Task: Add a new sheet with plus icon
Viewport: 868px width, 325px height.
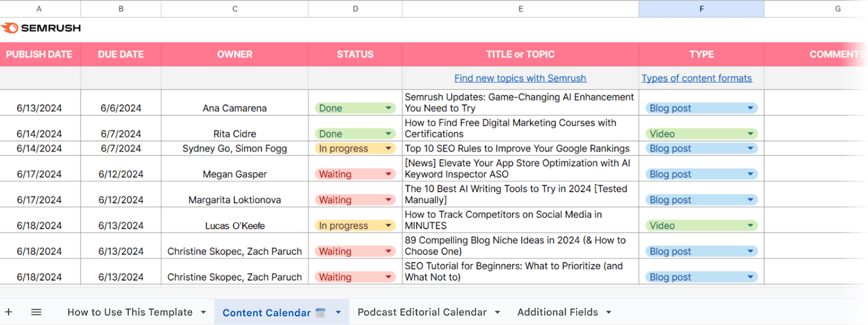Action: point(9,312)
